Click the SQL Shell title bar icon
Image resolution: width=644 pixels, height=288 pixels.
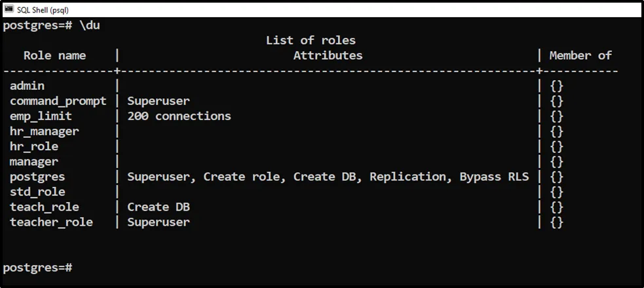click(x=9, y=9)
